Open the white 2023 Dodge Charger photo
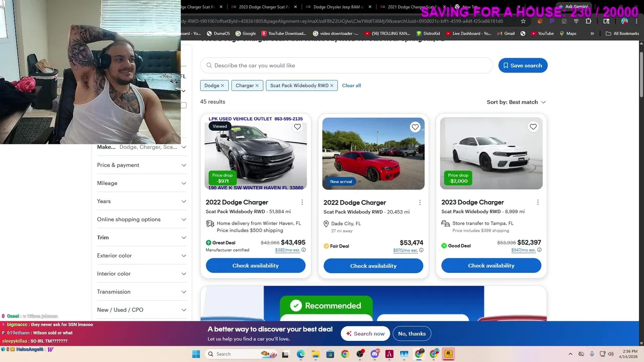This screenshot has height=362, width=644. [x=491, y=153]
